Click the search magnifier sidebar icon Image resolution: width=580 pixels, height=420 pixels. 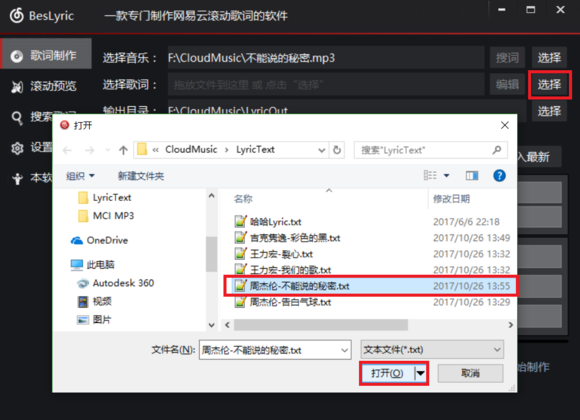click(x=16, y=118)
